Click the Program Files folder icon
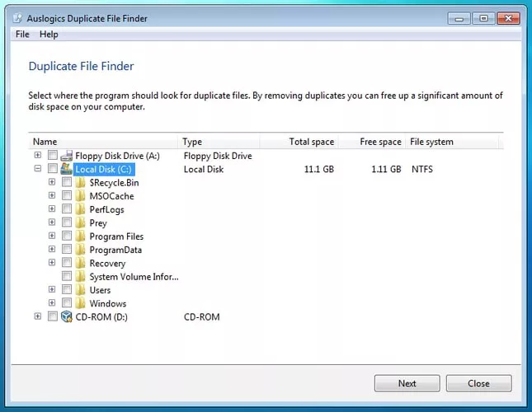The width and height of the screenshot is (532, 412). click(x=81, y=236)
